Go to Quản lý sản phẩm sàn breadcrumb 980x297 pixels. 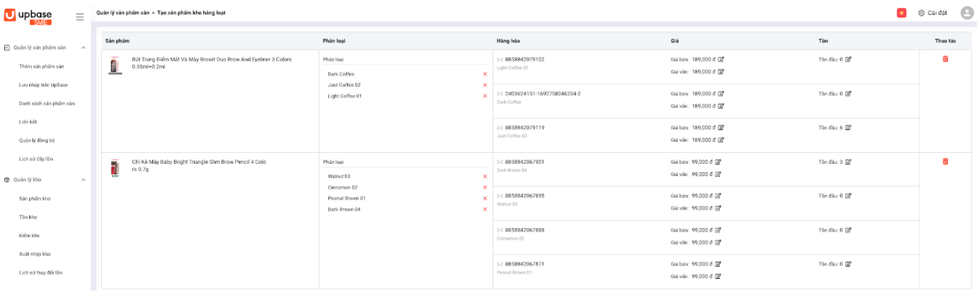(x=123, y=13)
